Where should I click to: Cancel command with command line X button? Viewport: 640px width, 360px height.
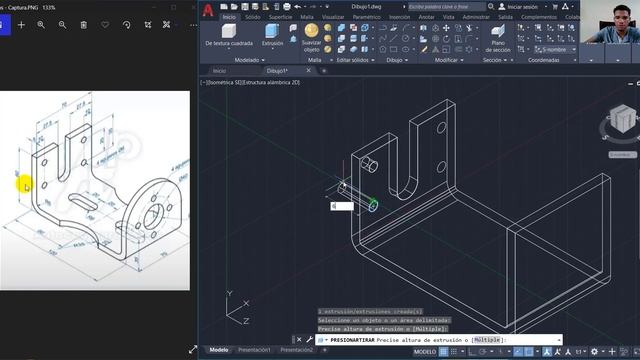pos(299,340)
